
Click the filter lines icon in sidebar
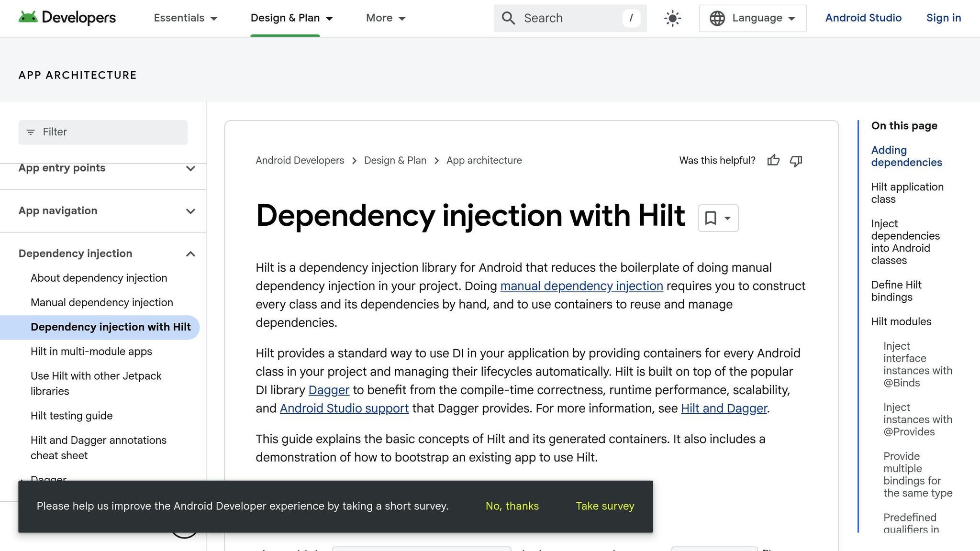pyautogui.click(x=31, y=132)
